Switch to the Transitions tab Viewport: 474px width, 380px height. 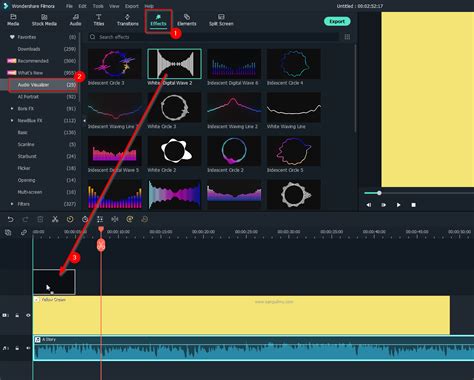(128, 20)
